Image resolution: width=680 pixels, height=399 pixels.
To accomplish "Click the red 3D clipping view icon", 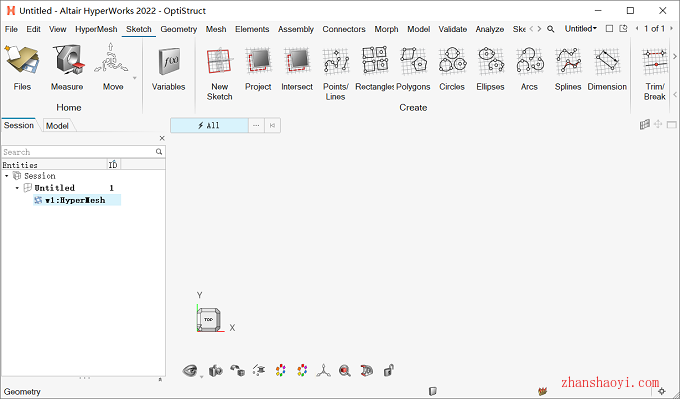I will point(366,371).
